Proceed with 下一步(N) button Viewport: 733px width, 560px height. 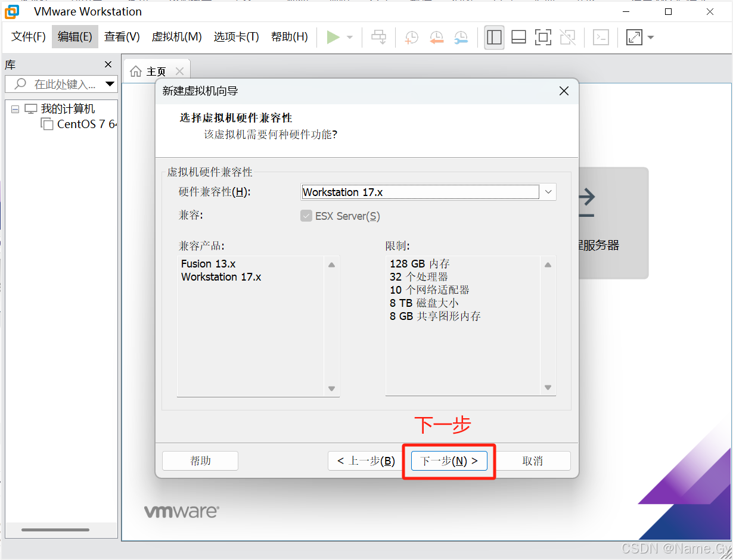(x=449, y=461)
